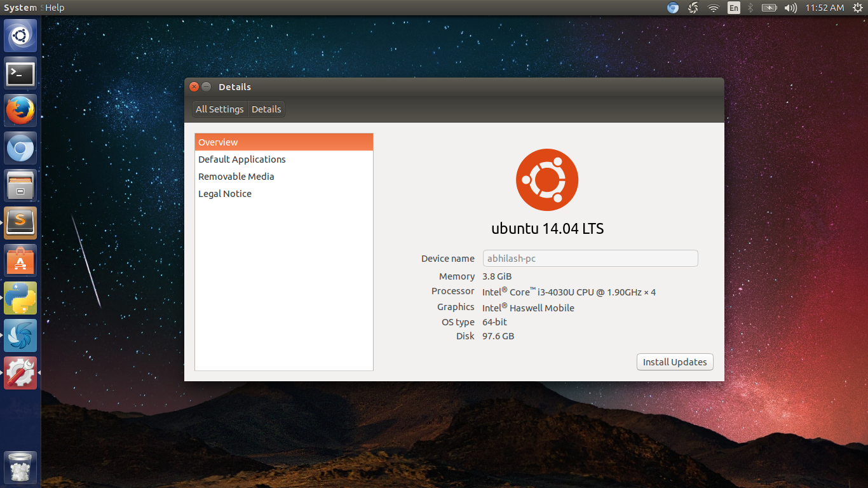This screenshot has width=868, height=488.
Task: Minimize the Details window
Action: pyautogui.click(x=207, y=87)
